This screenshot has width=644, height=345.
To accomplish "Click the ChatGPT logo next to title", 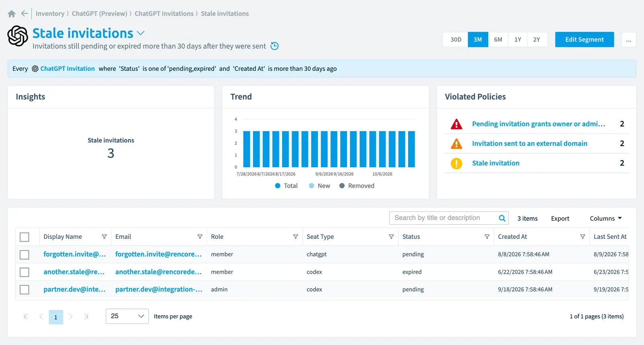I will point(18,36).
